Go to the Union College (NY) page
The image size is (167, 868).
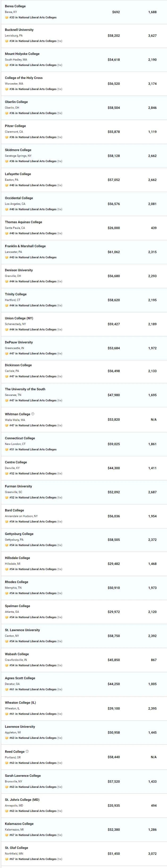click(19, 318)
